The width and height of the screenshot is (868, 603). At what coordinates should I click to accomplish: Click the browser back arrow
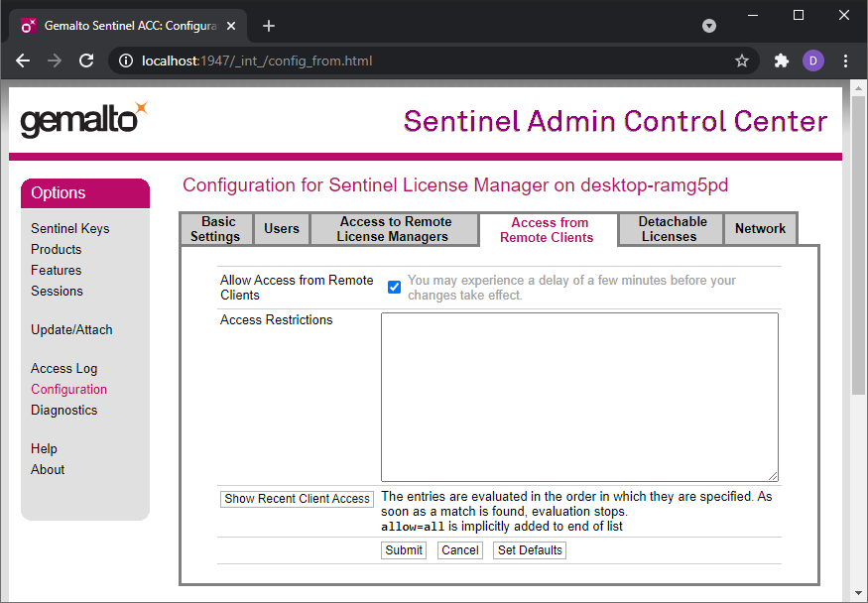(x=23, y=60)
